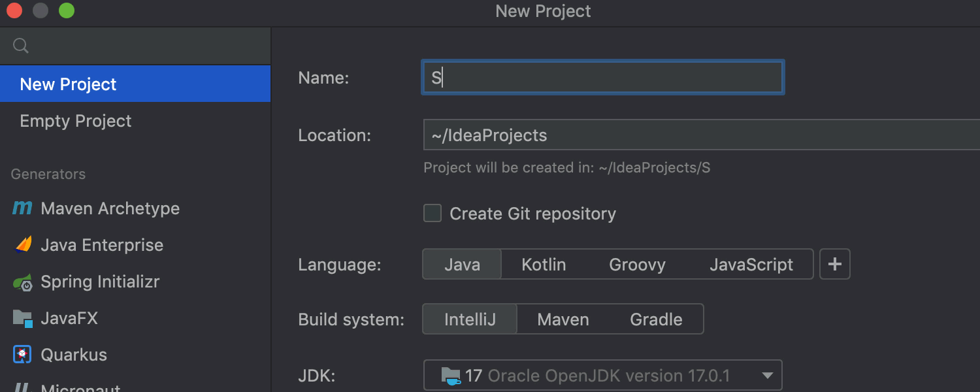
Task: Choose Maven as the build system
Action: pos(563,319)
